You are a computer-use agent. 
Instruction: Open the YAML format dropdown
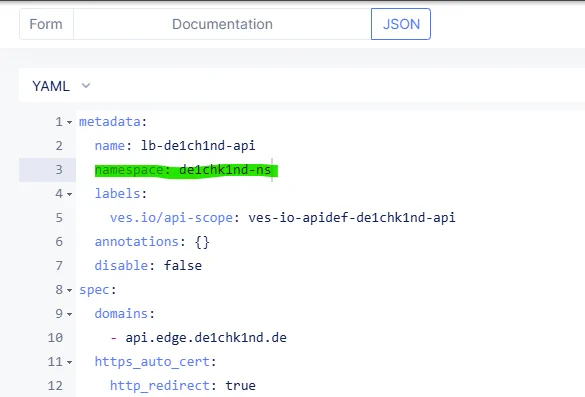[x=61, y=86]
